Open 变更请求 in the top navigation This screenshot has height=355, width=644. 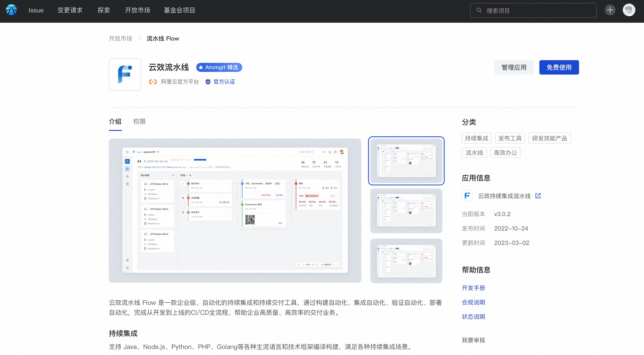(x=70, y=10)
